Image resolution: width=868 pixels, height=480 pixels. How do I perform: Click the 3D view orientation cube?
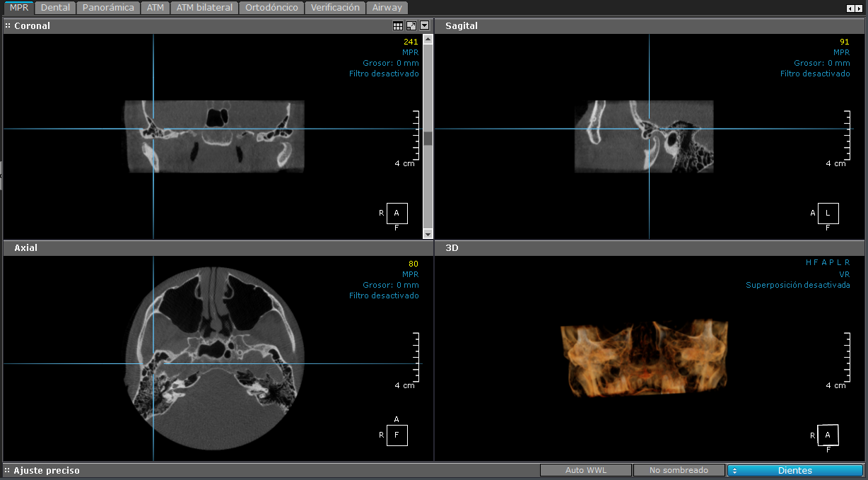(828, 435)
